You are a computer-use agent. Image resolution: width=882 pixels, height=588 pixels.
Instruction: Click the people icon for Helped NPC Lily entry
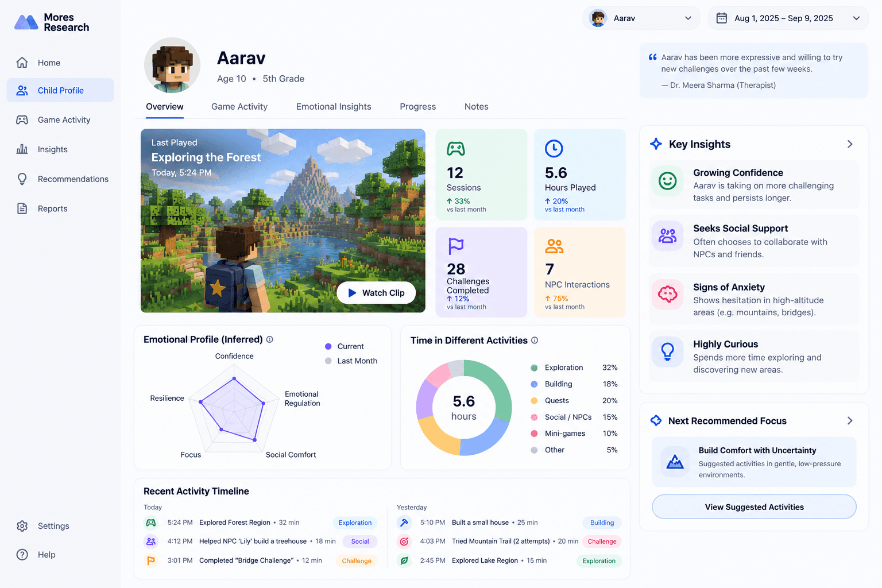151,541
